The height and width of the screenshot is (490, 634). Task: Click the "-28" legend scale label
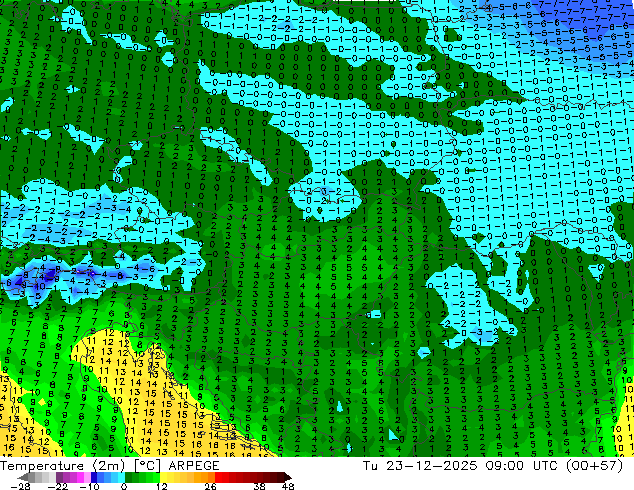tap(20, 486)
